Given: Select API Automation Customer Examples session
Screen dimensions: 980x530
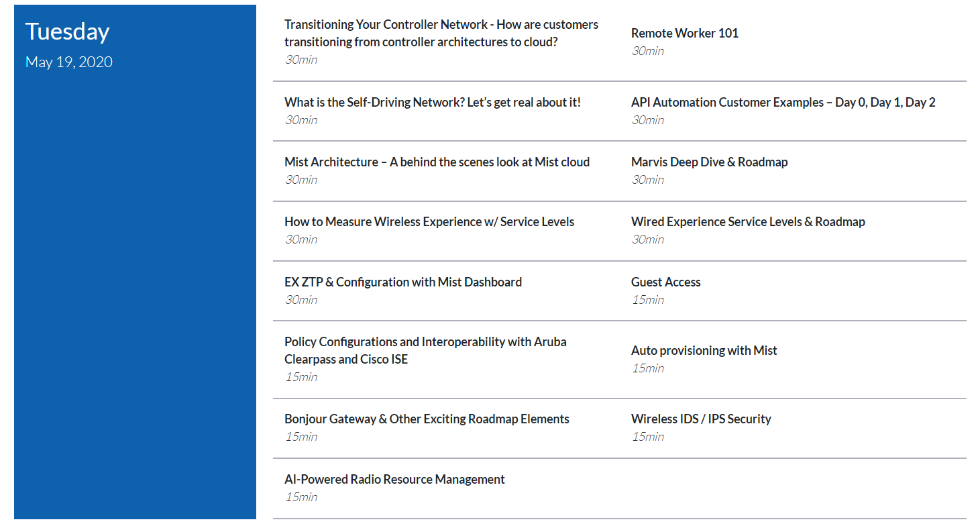Looking at the screenshot, I should tap(783, 102).
